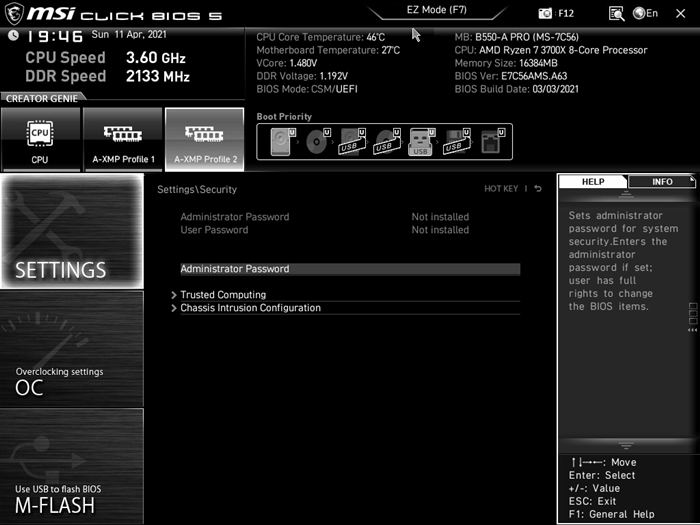
Task: Select the USB floppy boot device
Action: (x=457, y=142)
